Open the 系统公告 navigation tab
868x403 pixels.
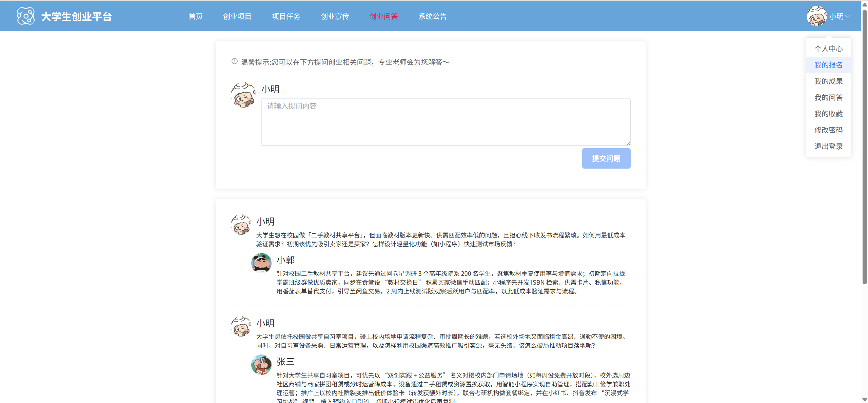point(432,16)
